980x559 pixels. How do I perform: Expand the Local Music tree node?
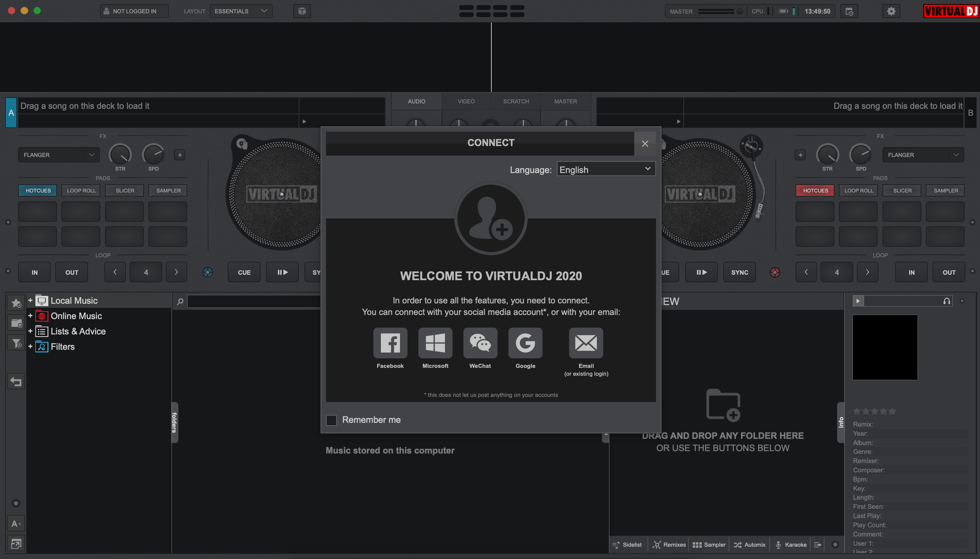coord(30,300)
